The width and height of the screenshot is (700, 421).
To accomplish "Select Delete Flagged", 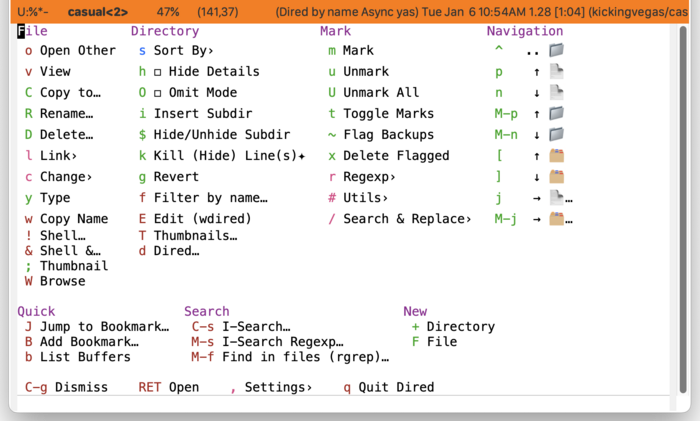I will 396,155.
